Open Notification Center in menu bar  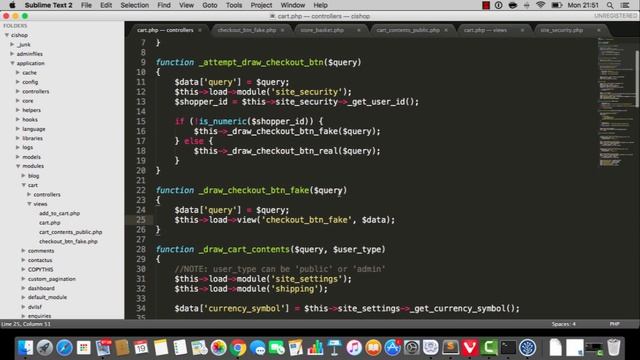click(625, 5)
